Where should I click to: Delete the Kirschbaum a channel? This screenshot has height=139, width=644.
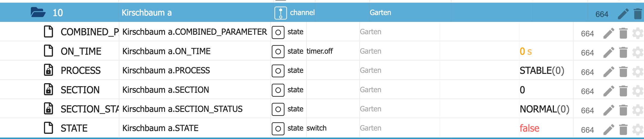[x=638, y=14]
